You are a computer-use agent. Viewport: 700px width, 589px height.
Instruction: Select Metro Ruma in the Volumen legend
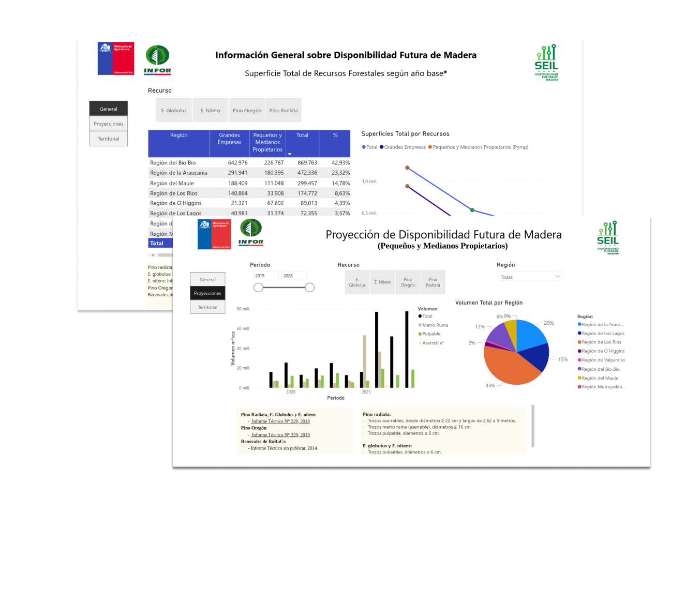(x=434, y=325)
